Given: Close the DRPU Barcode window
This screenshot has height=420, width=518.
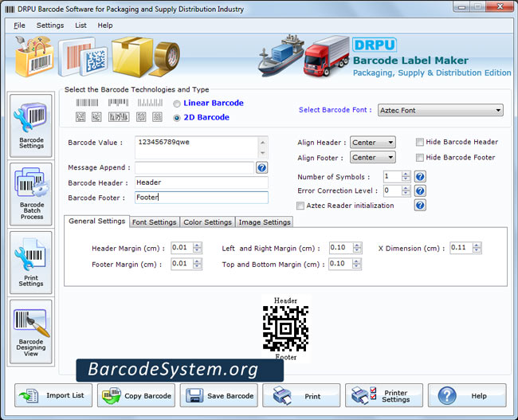Looking at the screenshot, I should pyautogui.click(x=500, y=6).
